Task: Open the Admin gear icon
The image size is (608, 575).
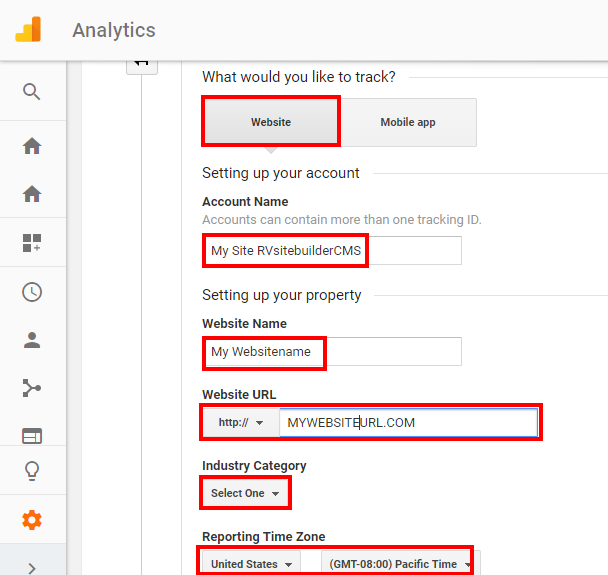Action: point(32,520)
